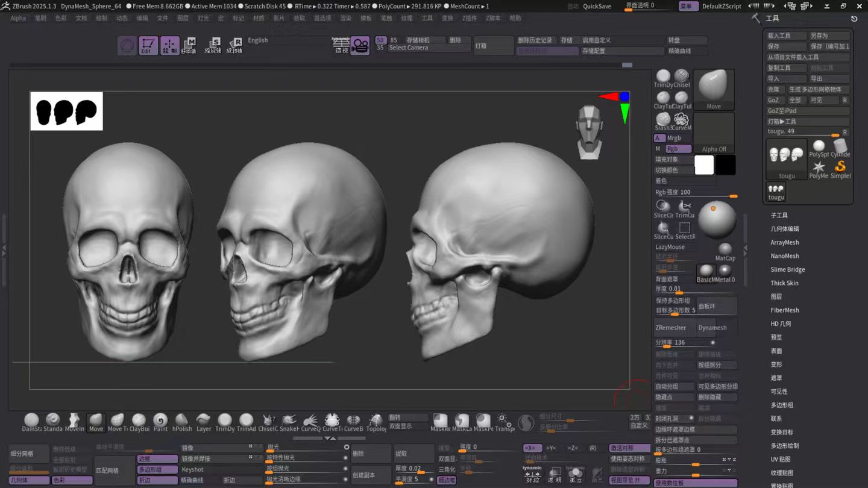Image resolution: width=868 pixels, height=488 pixels.
Task: Pick the Standard brush
Action: 53,422
